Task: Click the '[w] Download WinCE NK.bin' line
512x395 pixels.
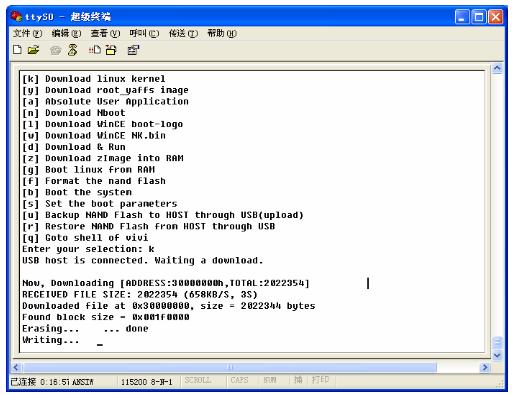Action: pyautogui.click(x=94, y=136)
